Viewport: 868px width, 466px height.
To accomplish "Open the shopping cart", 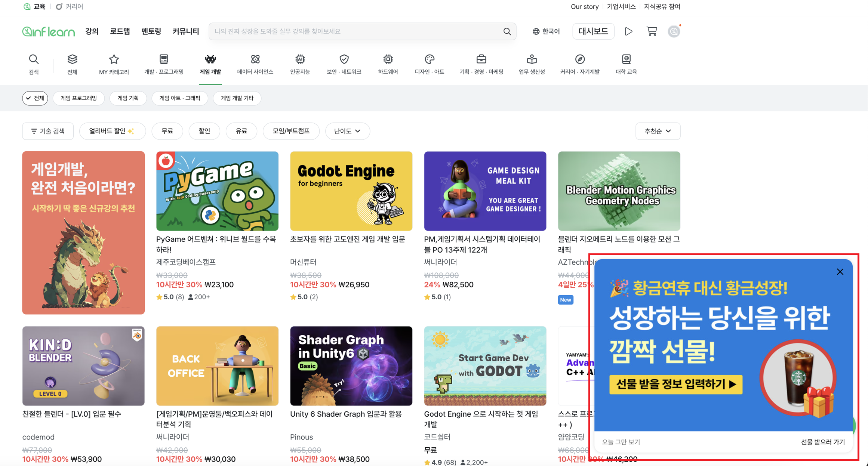I will point(652,31).
